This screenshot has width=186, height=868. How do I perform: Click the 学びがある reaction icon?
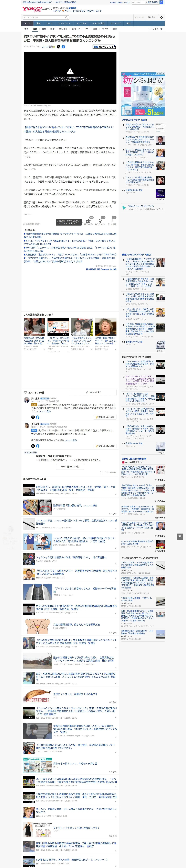pos(89,221)
